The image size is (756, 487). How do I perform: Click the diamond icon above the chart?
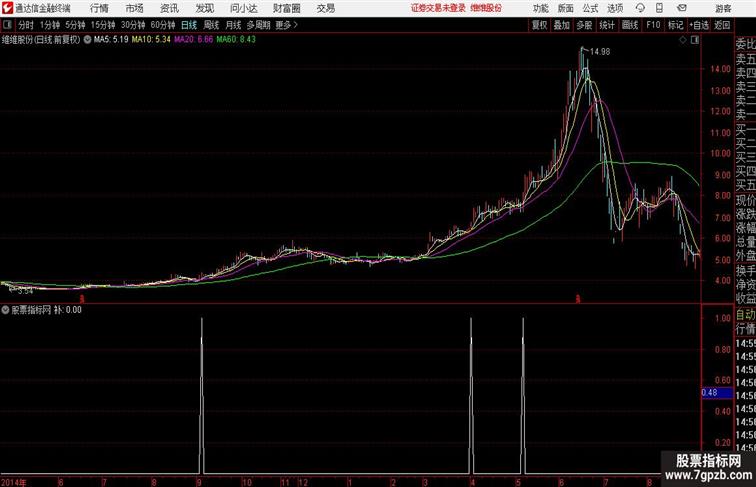(683, 40)
